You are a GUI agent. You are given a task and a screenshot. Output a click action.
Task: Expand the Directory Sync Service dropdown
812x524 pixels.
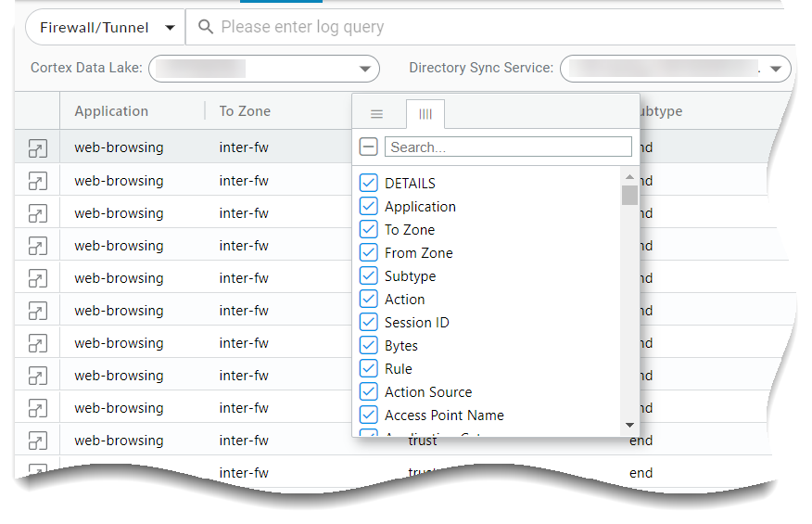point(777,68)
